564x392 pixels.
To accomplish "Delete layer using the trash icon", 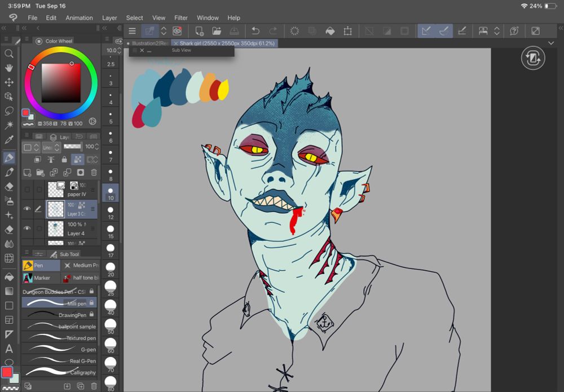I will point(94,173).
